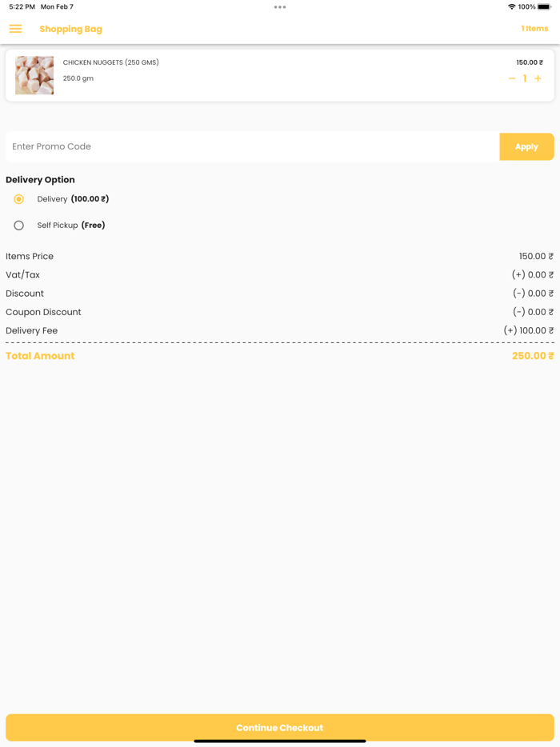The height and width of the screenshot is (747, 560).
Task: Tap the Total Amount label
Action: (x=40, y=356)
